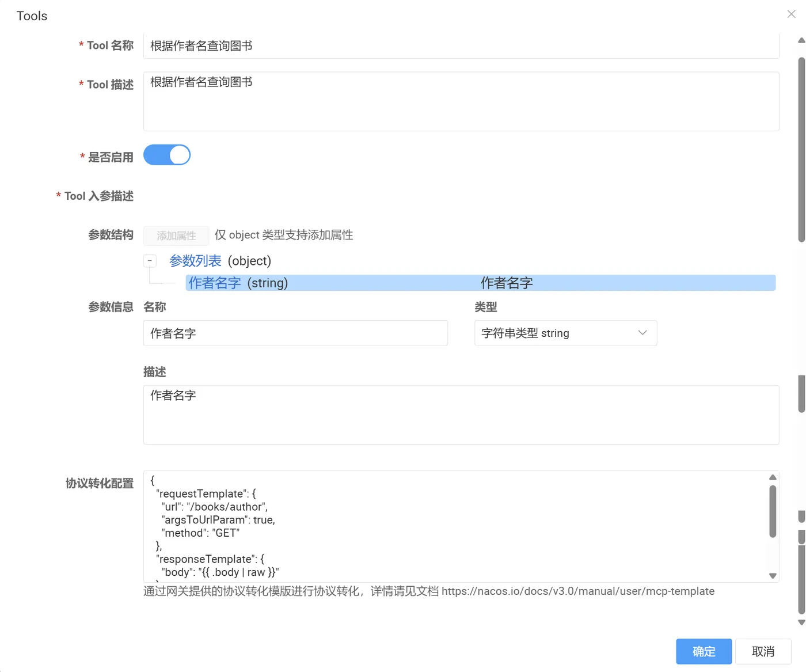Click the JSON editor's scrollbar thumb
This screenshot has height=672, width=806.
pyautogui.click(x=773, y=511)
